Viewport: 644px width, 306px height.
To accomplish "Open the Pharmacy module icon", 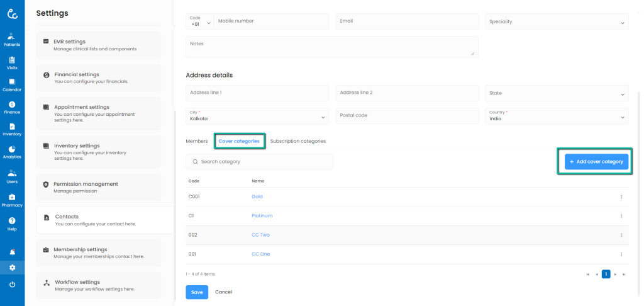I will pyautogui.click(x=12, y=200).
